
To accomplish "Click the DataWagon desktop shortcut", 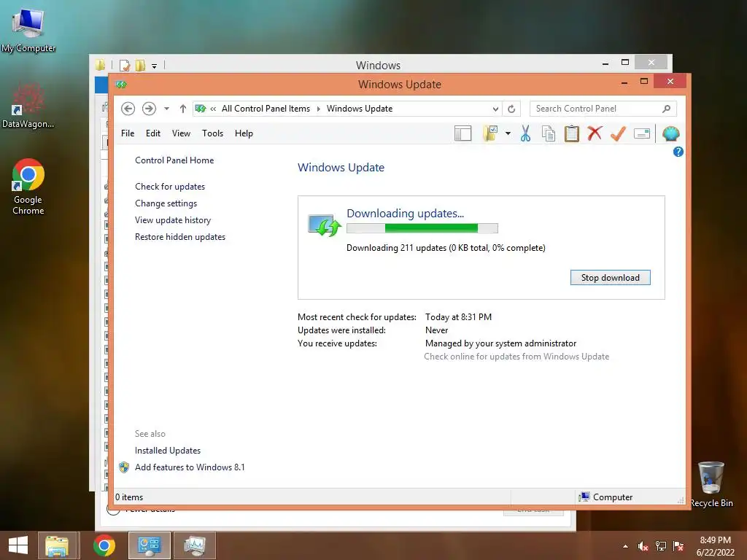I will pos(28,106).
